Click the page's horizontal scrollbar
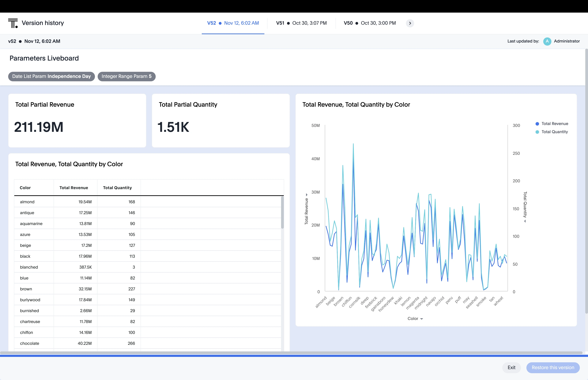The width and height of the screenshot is (588, 380). click(x=291, y=353)
